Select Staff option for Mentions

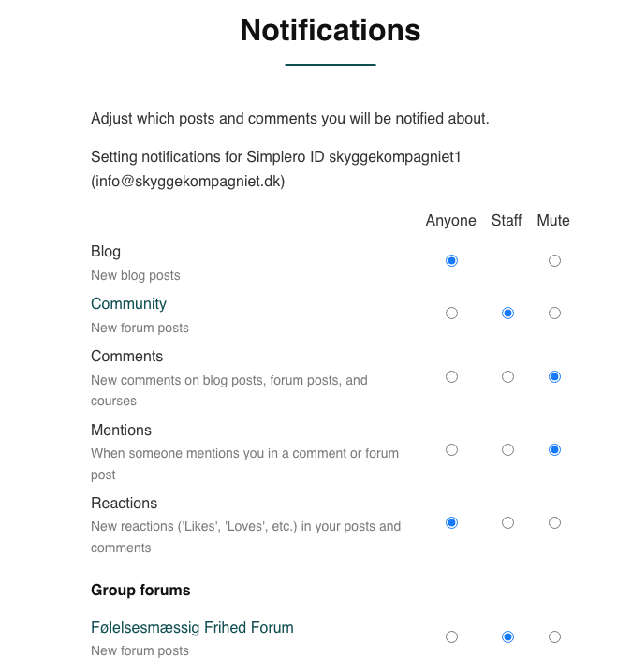point(507,450)
